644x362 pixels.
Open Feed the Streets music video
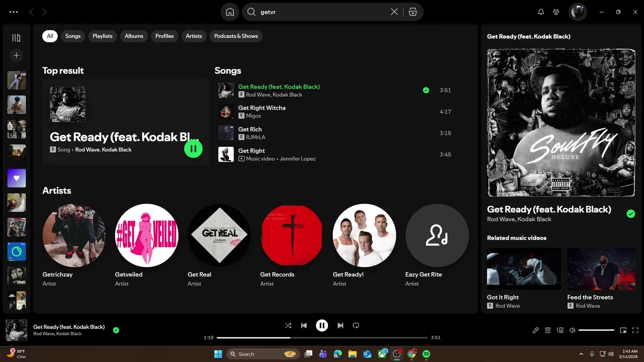click(601, 278)
